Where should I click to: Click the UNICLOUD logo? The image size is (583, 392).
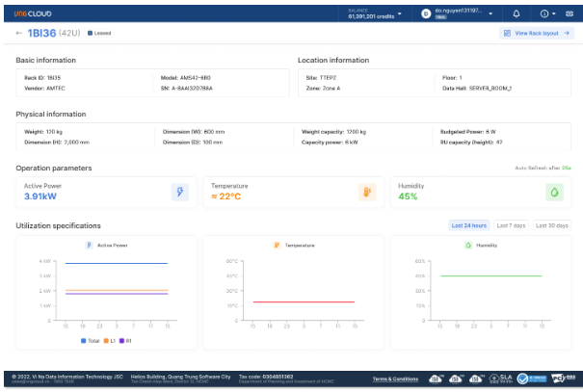[32, 13]
